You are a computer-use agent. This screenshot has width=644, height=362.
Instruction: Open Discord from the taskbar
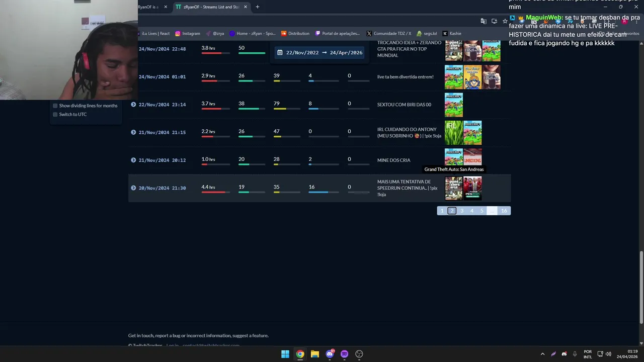(330, 354)
